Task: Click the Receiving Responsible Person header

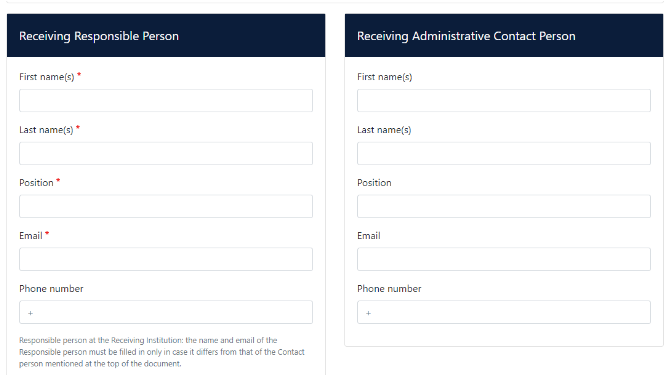Action: coord(99,36)
